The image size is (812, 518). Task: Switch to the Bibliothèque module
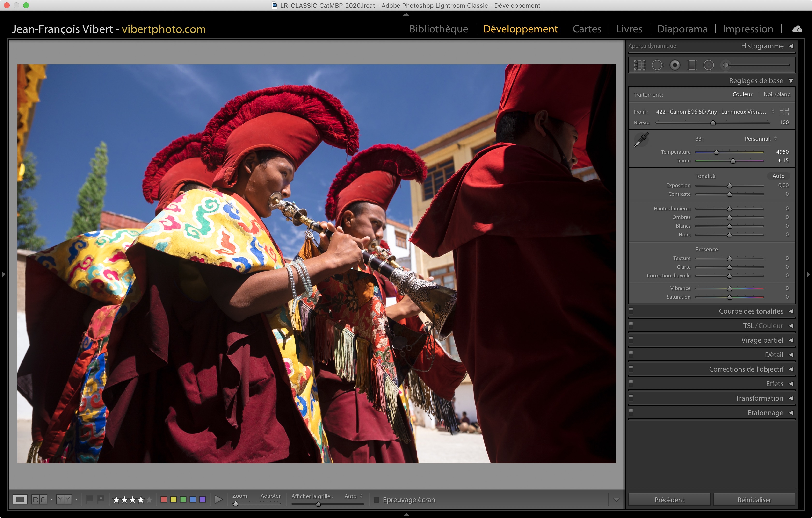pos(438,29)
